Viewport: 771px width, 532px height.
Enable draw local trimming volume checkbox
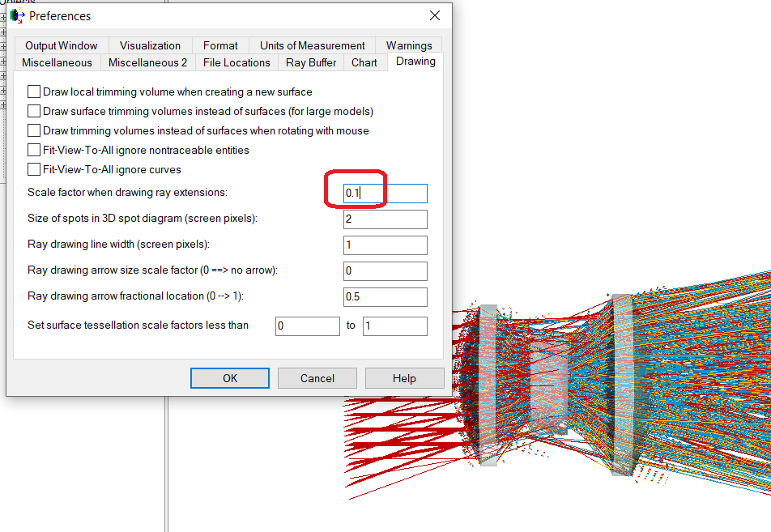[x=34, y=92]
